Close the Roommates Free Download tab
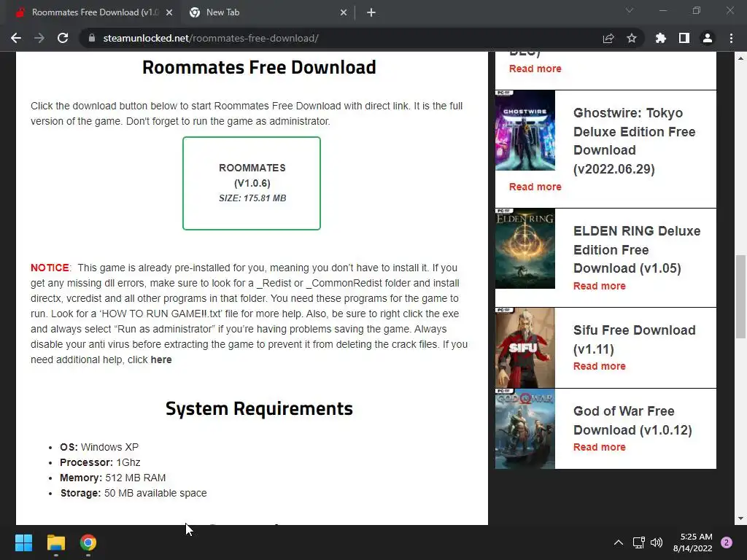Screen dimensions: 747x560 click(x=169, y=12)
